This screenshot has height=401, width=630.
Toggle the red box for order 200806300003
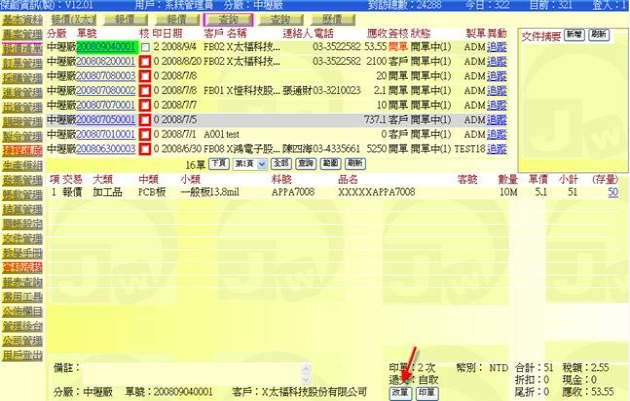pos(145,147)
